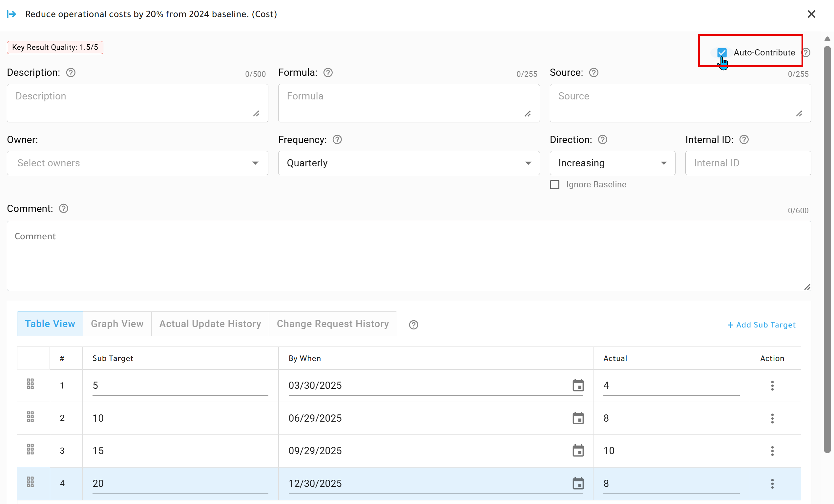Click the Source text area

click(680, 103)
